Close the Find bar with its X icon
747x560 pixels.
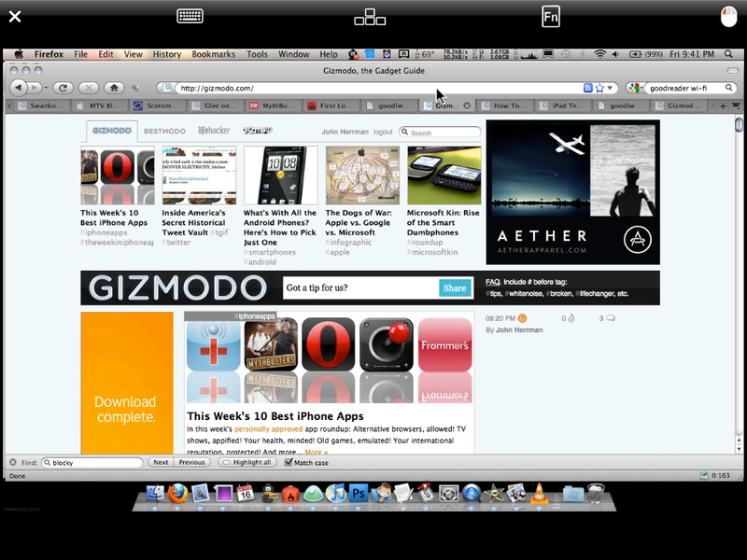coord(13,462)
